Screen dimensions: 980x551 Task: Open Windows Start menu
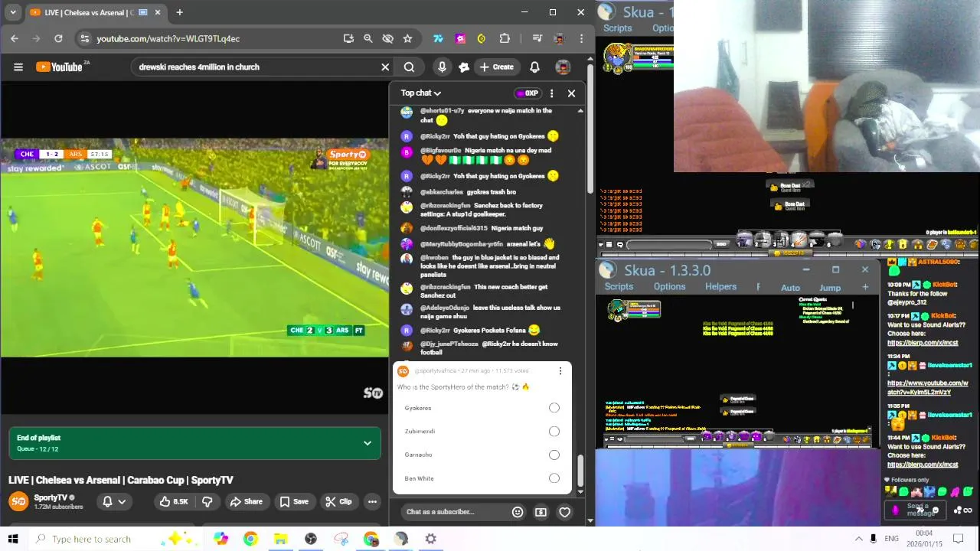13,539
